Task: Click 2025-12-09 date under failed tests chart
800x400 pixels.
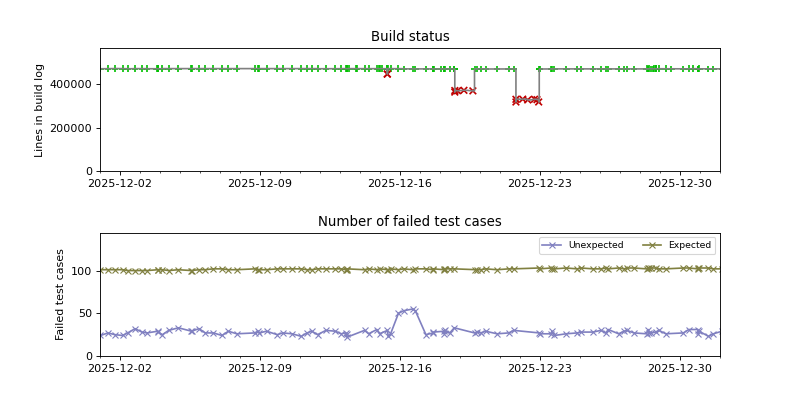Action: [x=260, y=368]
